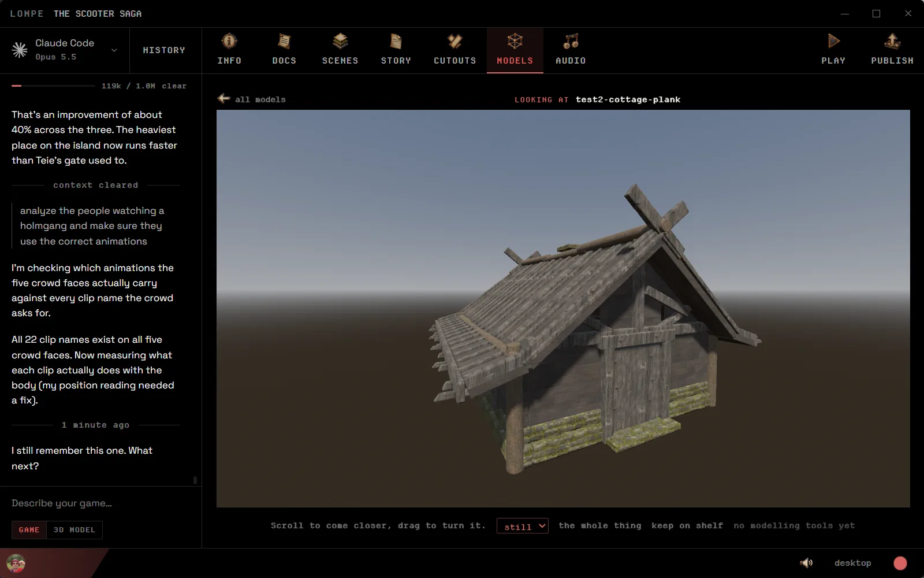Click the Publish upload icon
This screenshot has height=578, width=924.
[892, 41]
